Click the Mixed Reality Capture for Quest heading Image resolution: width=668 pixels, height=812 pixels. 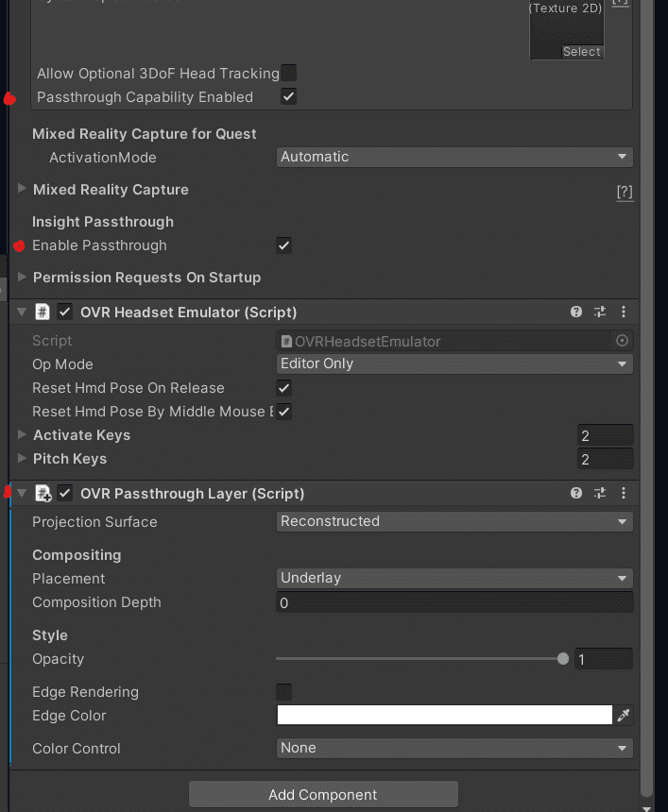pyautogui.click(x=144, y=134)
